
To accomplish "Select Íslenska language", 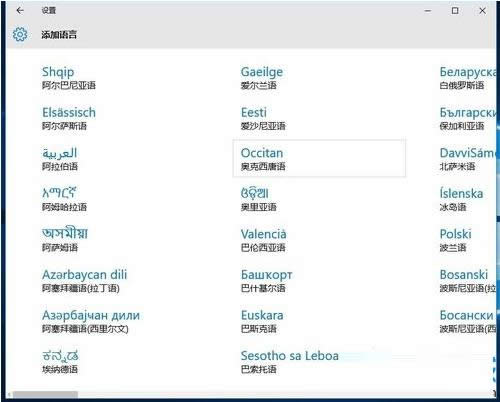I will [461, 200].
